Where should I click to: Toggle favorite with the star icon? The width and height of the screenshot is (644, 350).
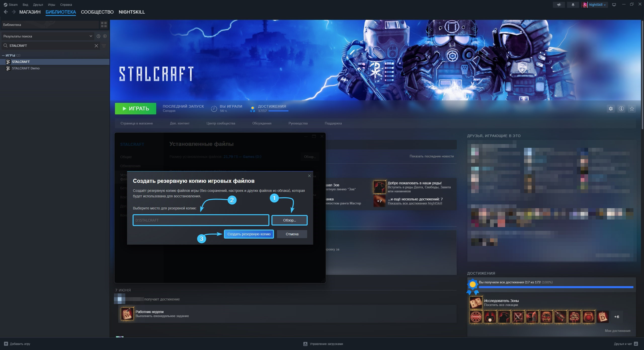632,109
